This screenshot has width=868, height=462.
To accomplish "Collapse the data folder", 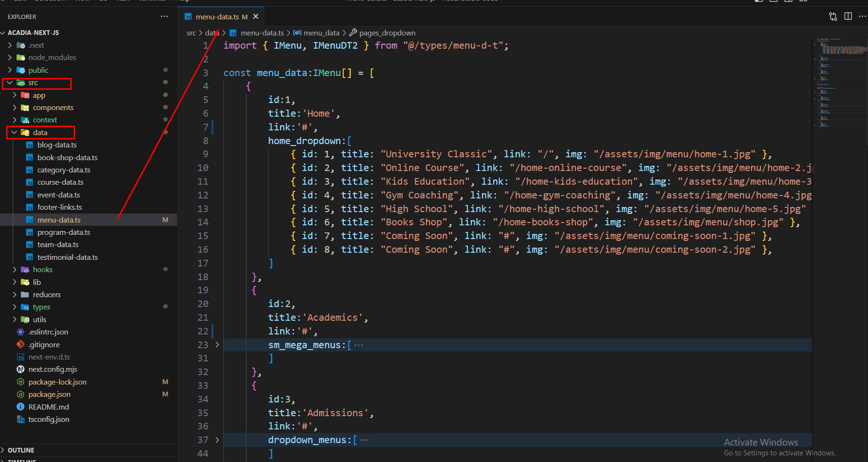I will coord(15,133).
